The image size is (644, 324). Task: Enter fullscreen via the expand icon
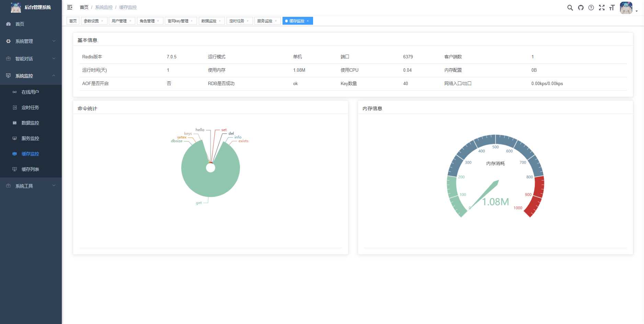click(x=602, y=7)
